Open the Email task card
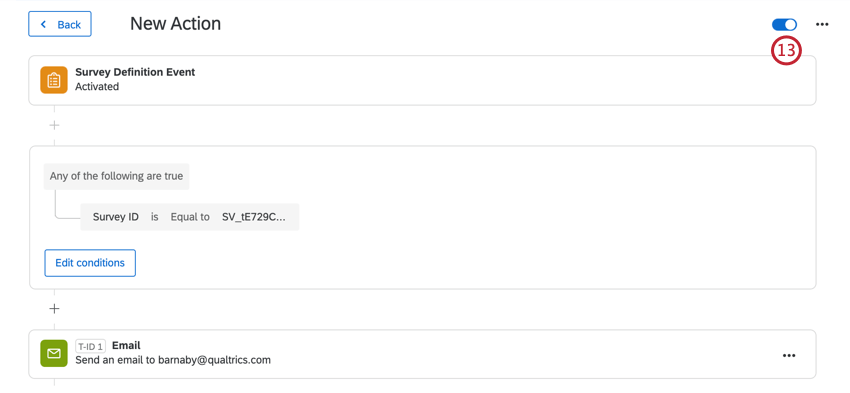The height and width of the screenshot is (393, 850). point(422,354)
